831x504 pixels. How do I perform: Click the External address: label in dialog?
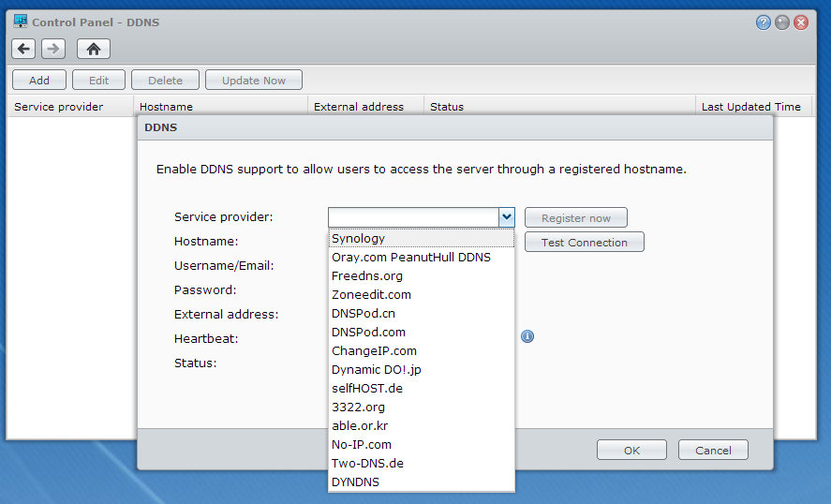(227, 314)
